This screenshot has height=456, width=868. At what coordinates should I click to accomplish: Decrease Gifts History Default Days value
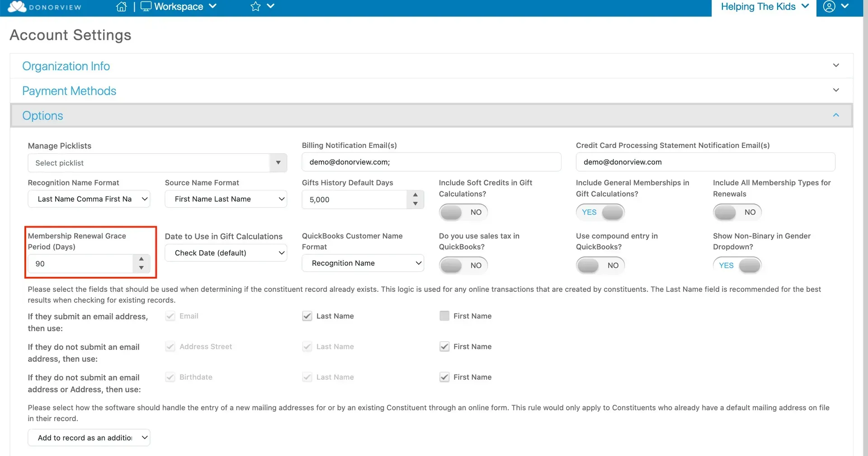click(415, 204)
